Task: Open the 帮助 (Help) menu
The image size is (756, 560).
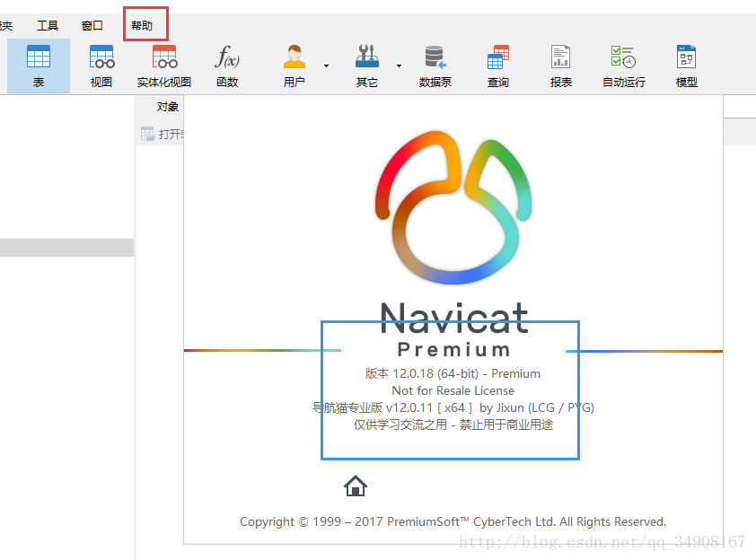Action: pos(142,25)
